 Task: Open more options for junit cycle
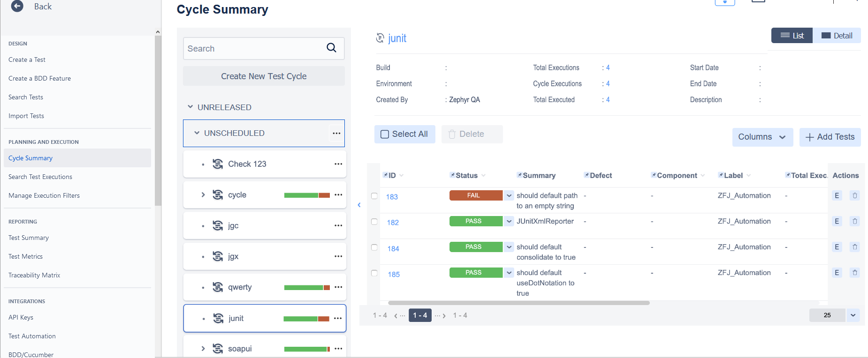click(x=338, y=319)
